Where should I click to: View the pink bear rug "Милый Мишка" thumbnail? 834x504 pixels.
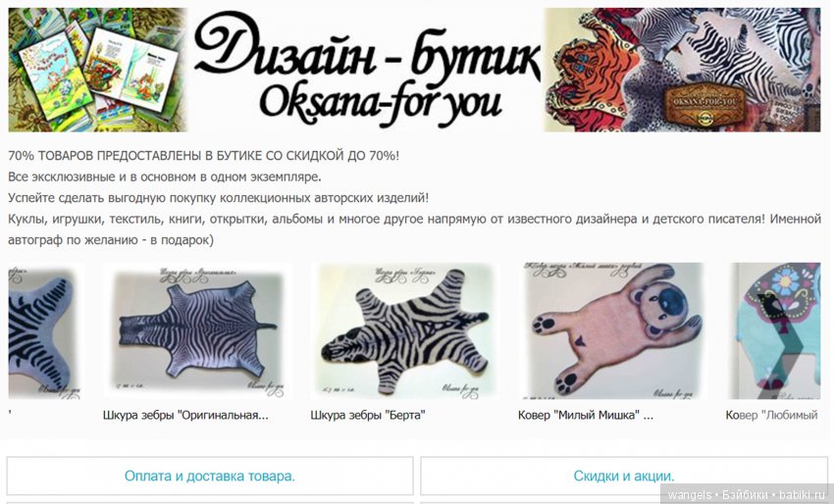(x=610, y=330)
